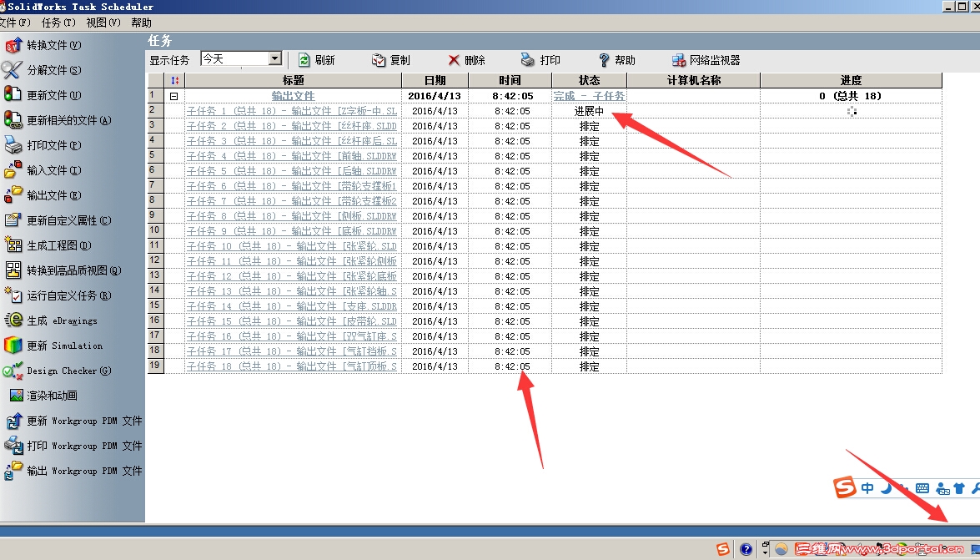This screenshot has height=560, width=980.
Task: Collapse the 输出文件 task group
Action: tap(173, 96)
